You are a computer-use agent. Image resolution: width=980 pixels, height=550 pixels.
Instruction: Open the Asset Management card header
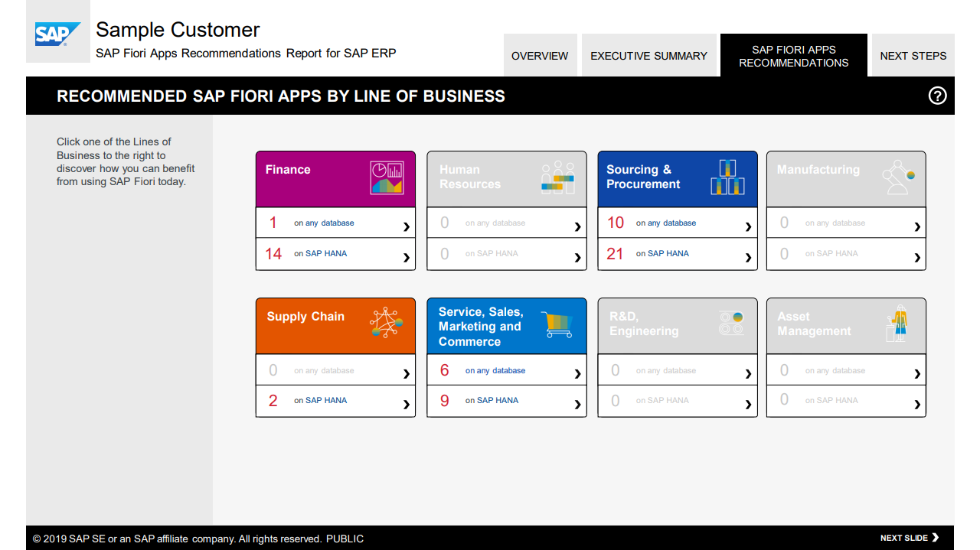click(846, 326)
